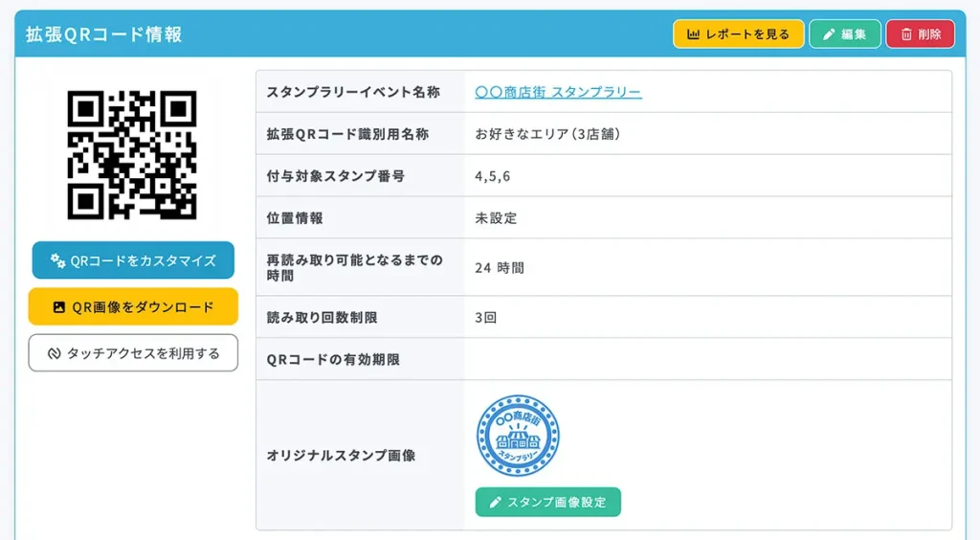
Task: Click the label オリジナルスタンプ画像
Action: [x=342, y=455]
